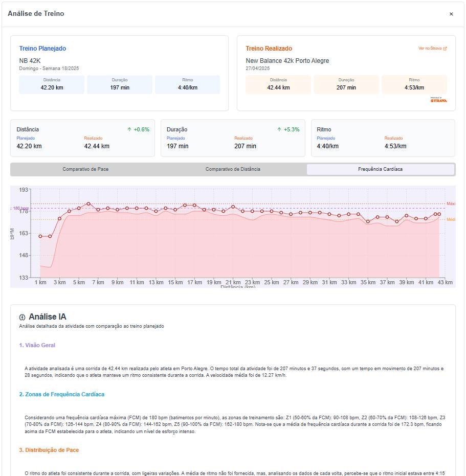Click the +0.6% distance variation

click(142, 130)
